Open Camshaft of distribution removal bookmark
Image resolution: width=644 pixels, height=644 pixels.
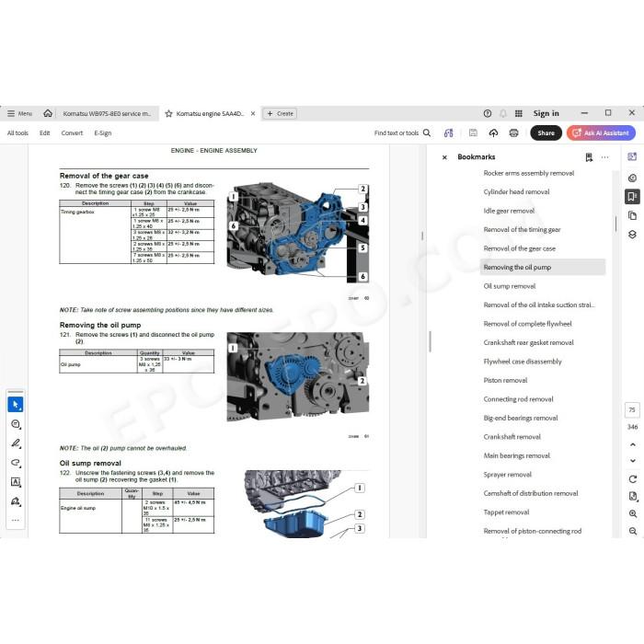[x=531, y=493]
